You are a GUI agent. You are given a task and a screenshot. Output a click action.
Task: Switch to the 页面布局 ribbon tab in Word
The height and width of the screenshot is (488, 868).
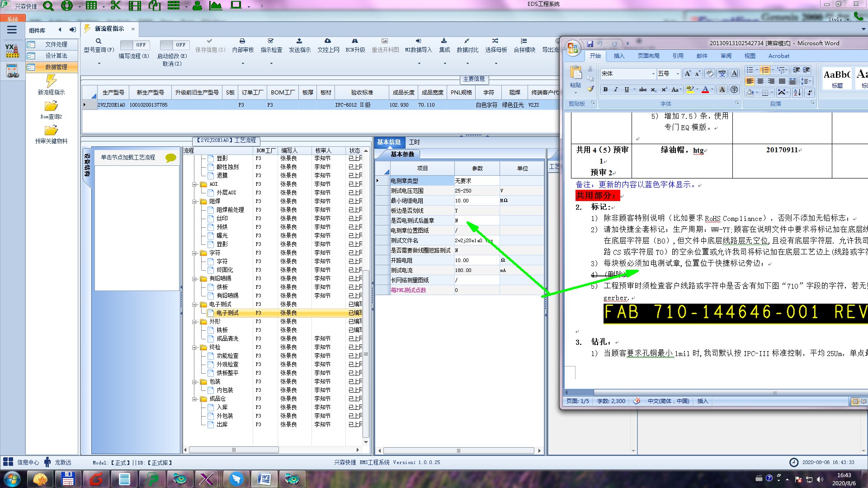(648, 56)
